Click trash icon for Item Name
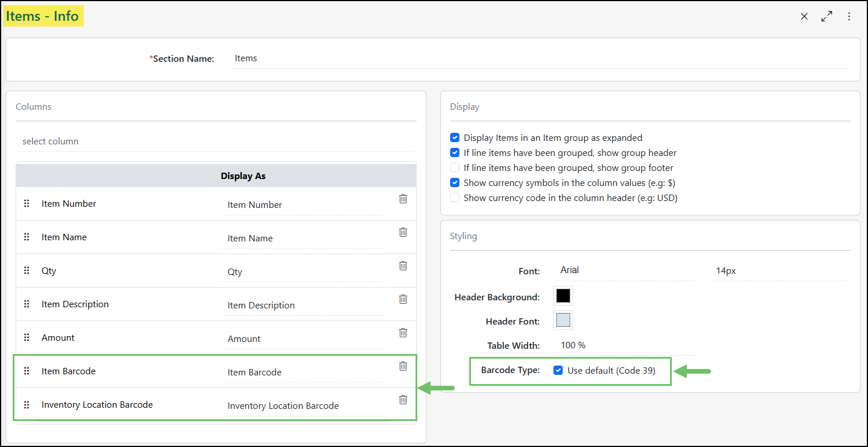The height and width of the screenshot is (447, 868). [403, 232]
